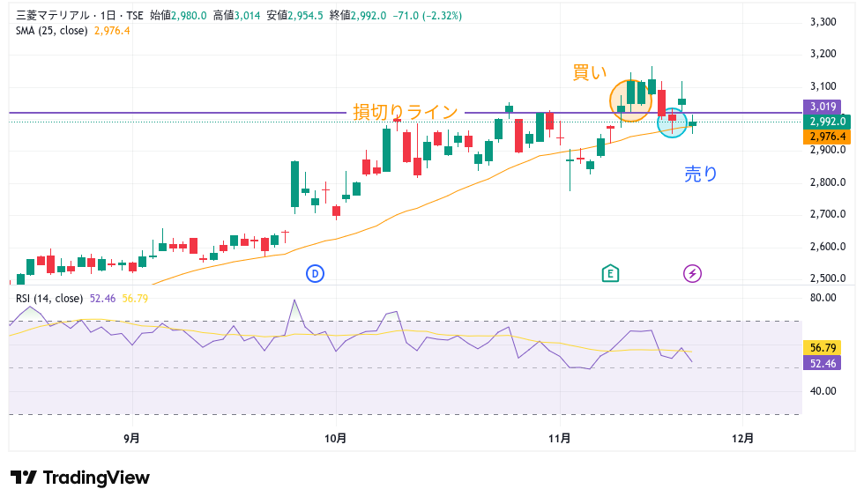Click the purple 3,019 price label
This screenshot has width=864, height=504.
tap(823, 107)
